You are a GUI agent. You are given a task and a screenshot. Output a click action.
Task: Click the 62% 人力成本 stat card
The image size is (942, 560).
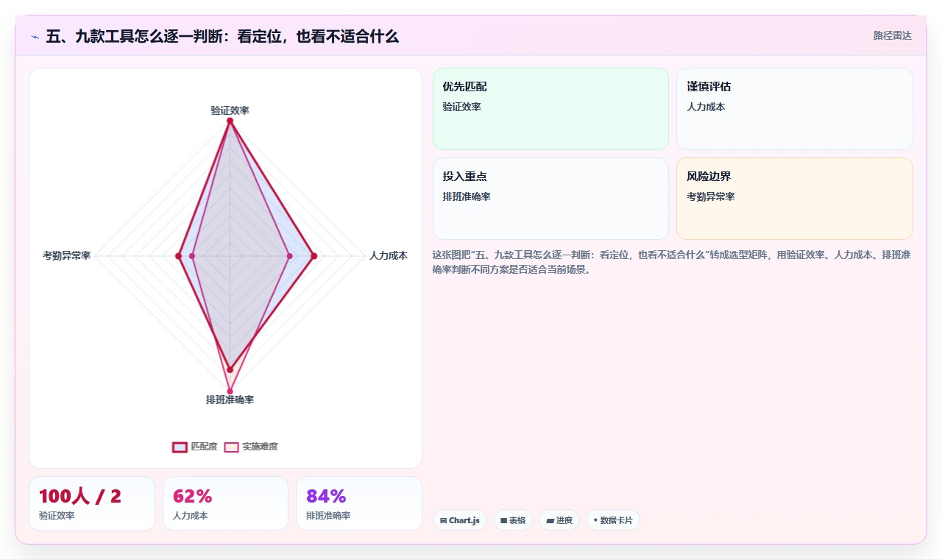pos(225,503)
